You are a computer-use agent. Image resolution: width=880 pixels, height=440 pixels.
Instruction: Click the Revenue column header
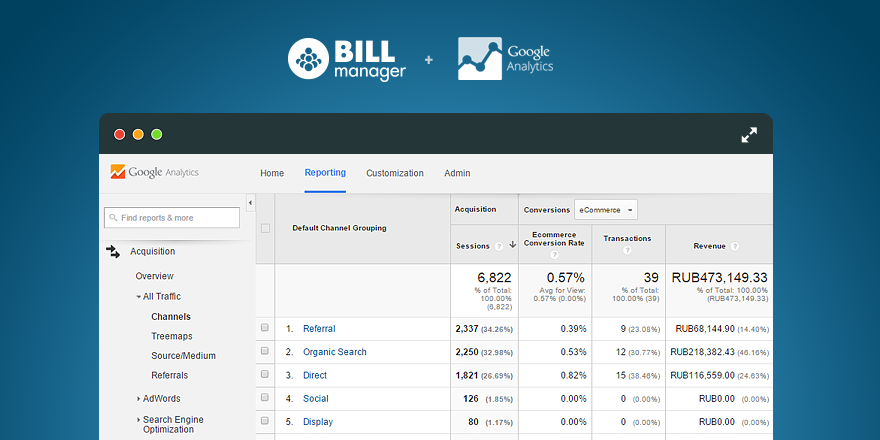point(709,246)
